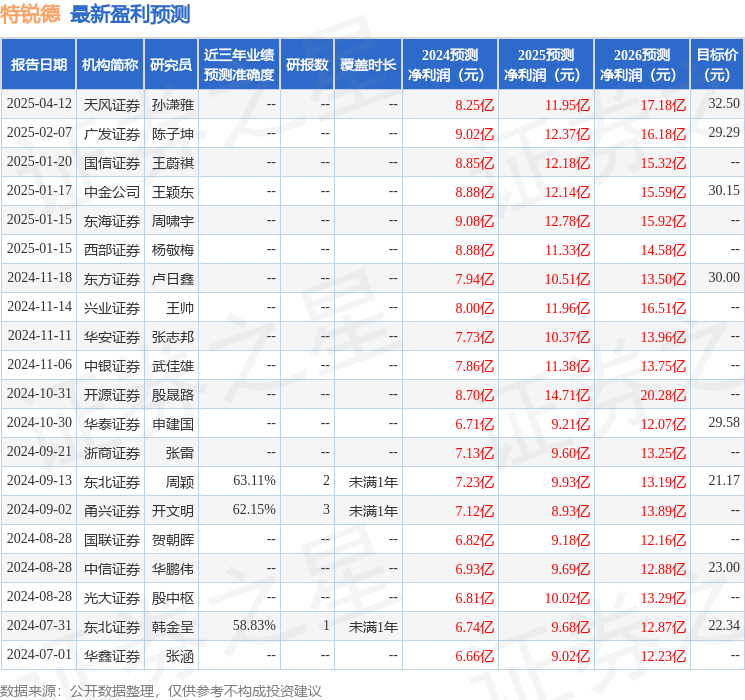Click 天风证券 institution cell

[x=112, y=105]
